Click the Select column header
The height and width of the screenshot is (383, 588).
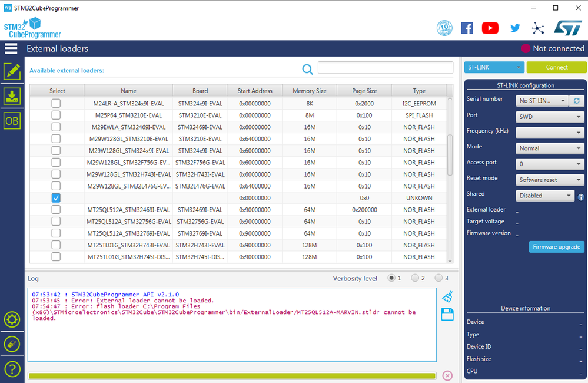click(57, 91)
